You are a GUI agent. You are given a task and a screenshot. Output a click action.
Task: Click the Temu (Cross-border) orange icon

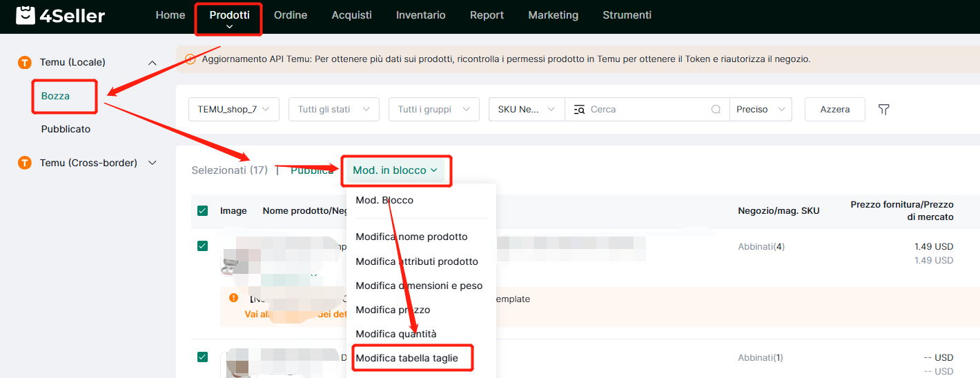pos(25,163)
